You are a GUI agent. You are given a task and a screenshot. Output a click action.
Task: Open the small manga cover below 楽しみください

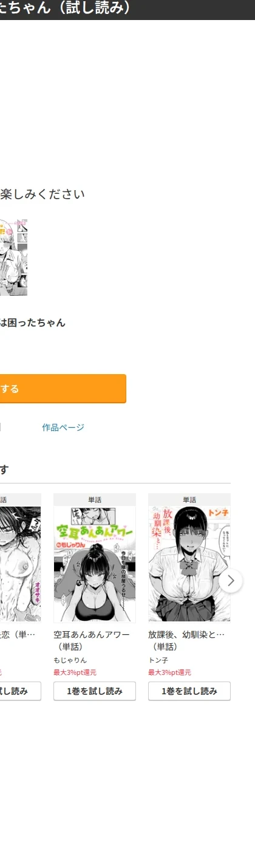[x=13, y=258]
